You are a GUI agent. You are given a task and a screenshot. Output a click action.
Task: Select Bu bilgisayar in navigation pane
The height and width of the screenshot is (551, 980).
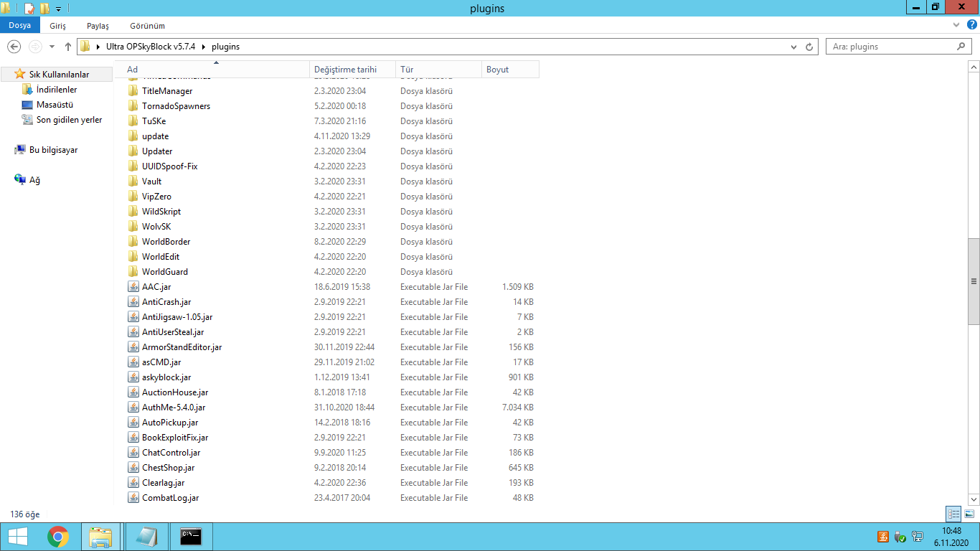(53, 150)
